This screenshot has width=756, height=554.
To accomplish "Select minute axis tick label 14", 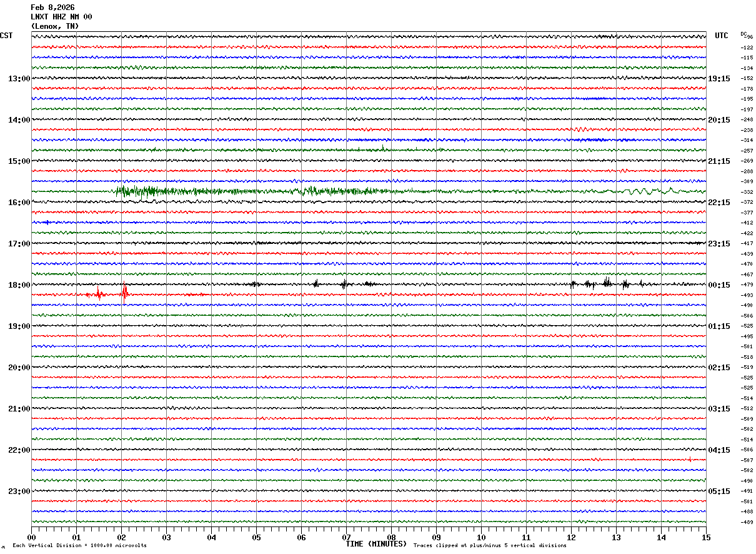I will [x=661, y=537].
